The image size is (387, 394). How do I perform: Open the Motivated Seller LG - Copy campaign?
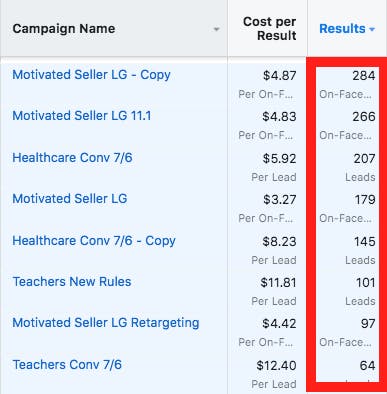pos(91,75)
